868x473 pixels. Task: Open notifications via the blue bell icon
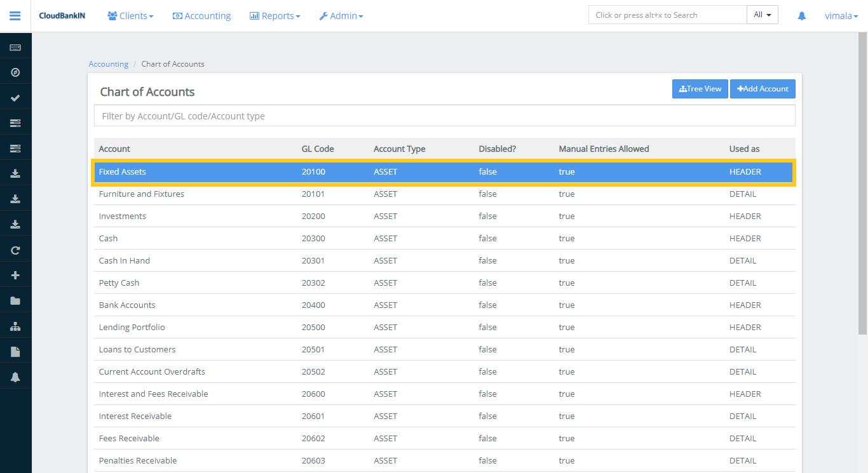[x=801, y=15]
